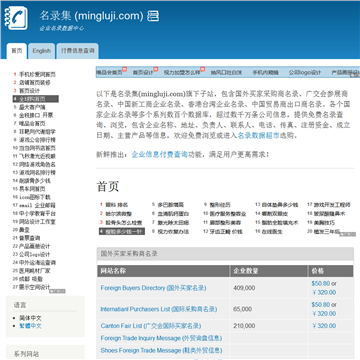Click the server icon beside the site title
The height and width of the screenshot is (360, 360).
pos(153,16)
